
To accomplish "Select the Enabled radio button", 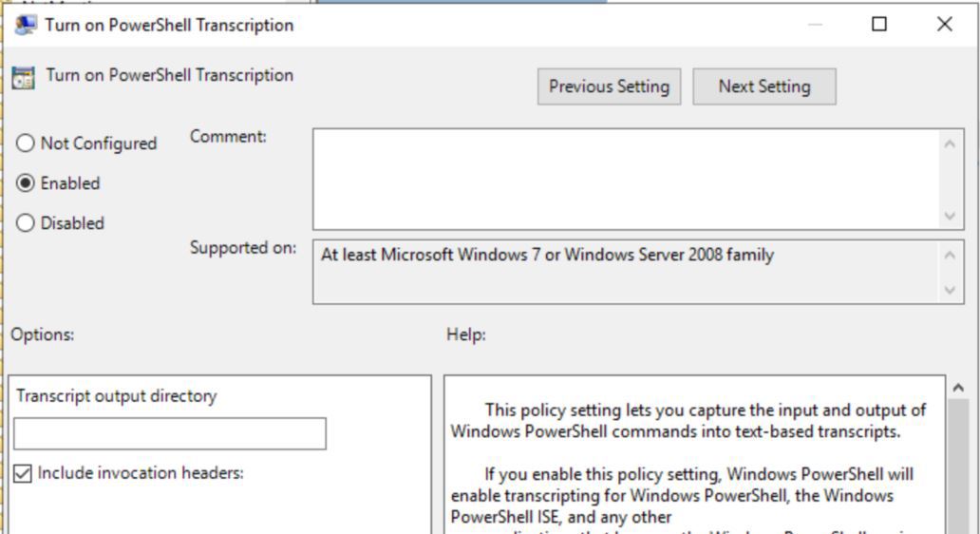I will (x=25, y=183).
